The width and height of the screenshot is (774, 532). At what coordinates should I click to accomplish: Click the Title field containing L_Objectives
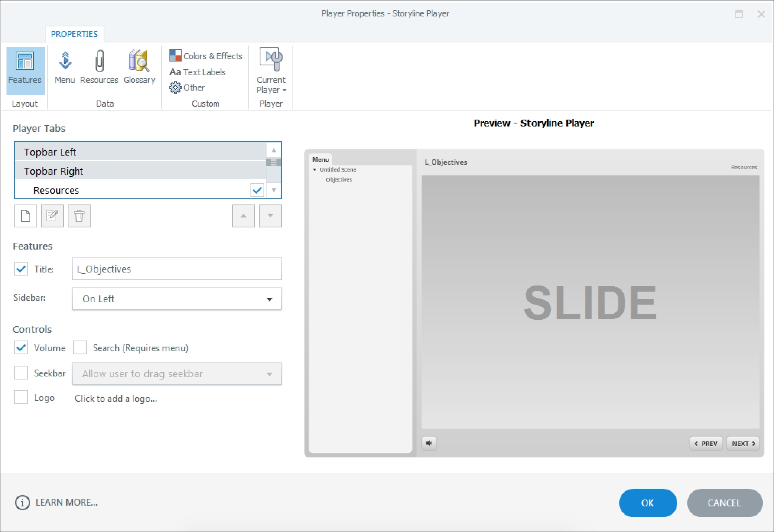177,269
